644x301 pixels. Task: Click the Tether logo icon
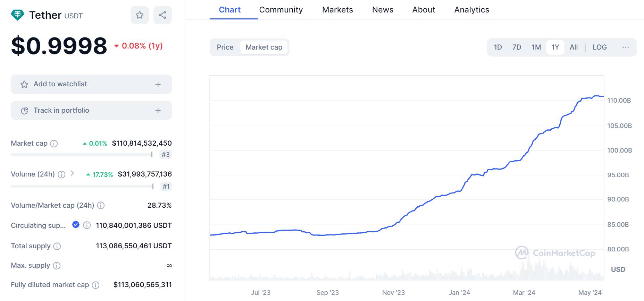(17, 15)
